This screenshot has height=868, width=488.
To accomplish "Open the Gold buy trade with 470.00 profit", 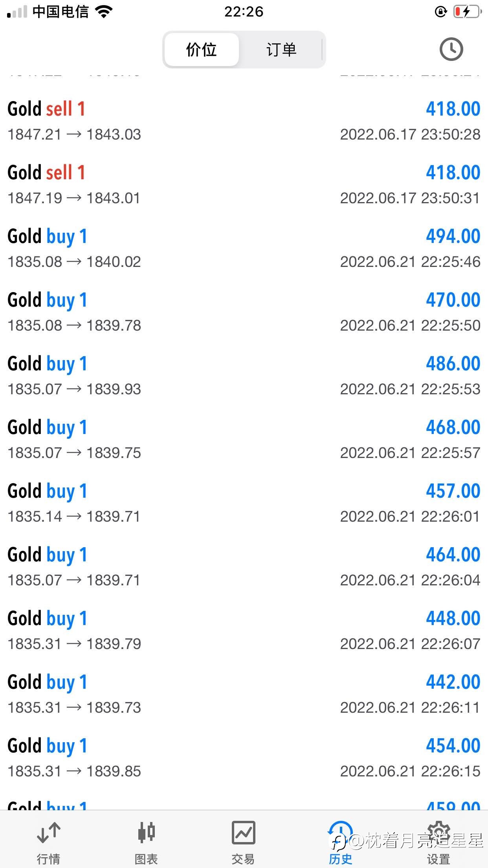I will [244, 312].
